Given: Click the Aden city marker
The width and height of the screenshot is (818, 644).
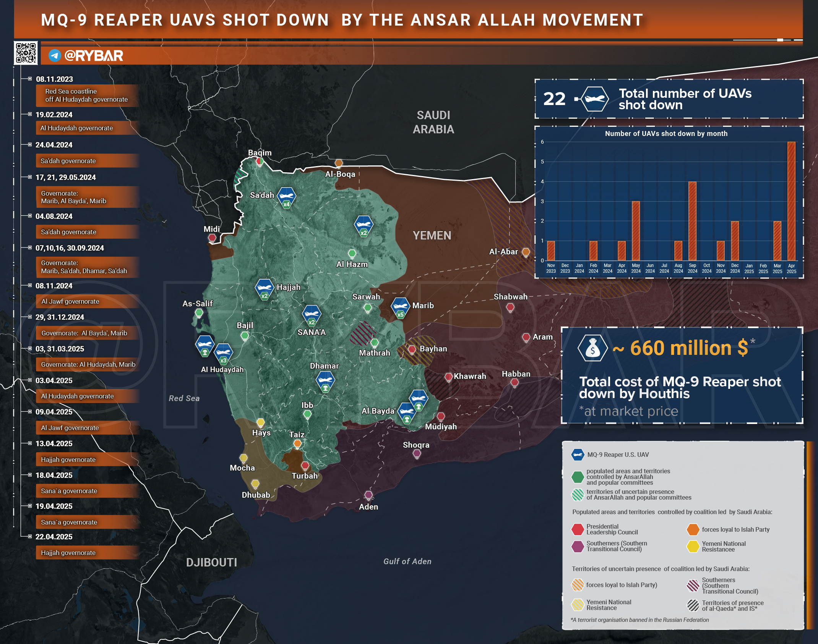Looking at the screenshot, I should [x=368, y=495].
